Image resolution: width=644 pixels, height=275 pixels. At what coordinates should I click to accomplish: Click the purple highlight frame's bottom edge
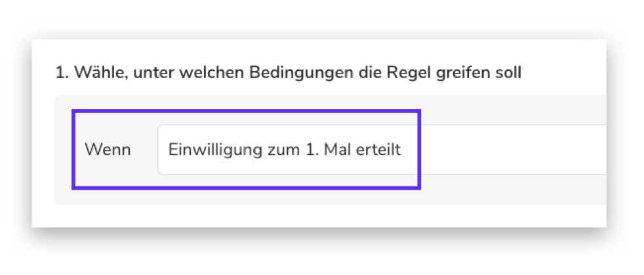(x=246, y=189)
